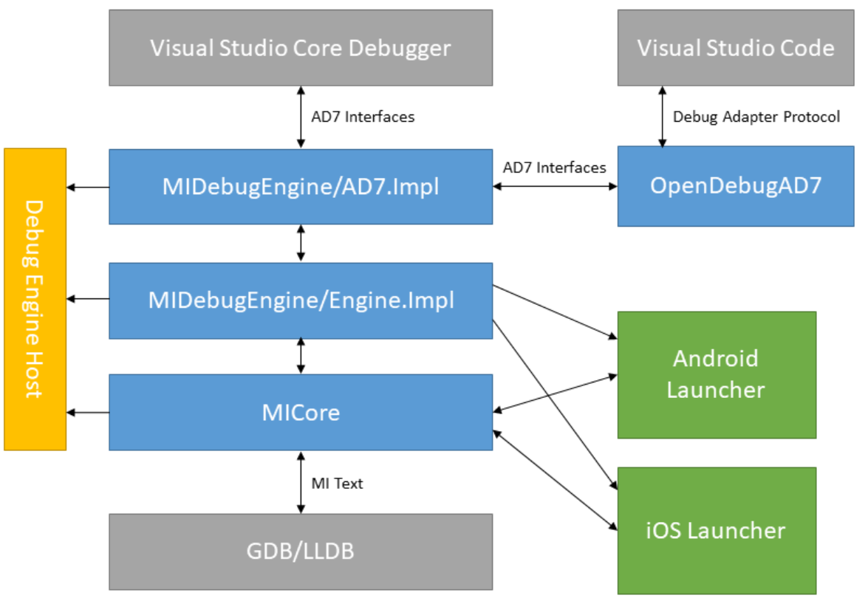
Task: Click the iOS Launcher box
Action: click(x=717, y=531)
